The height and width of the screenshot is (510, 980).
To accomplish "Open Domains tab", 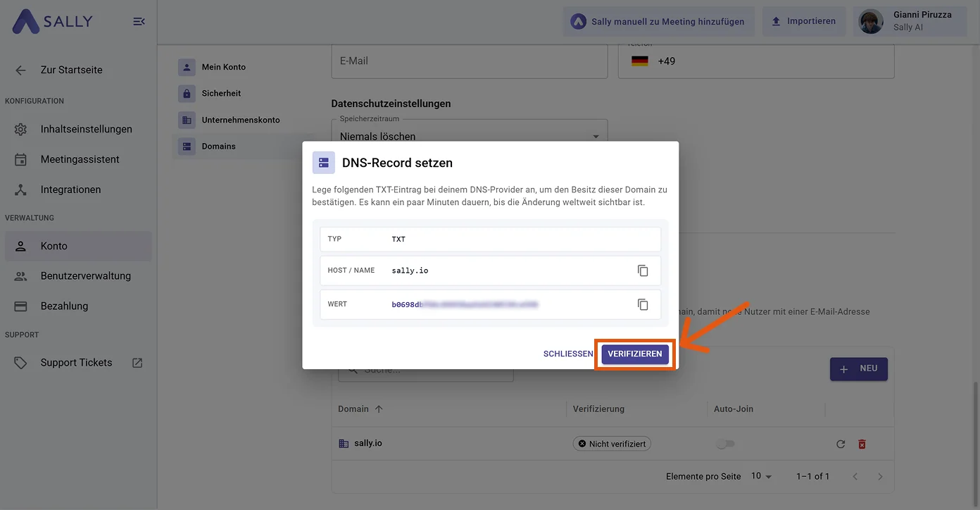I will [x=243, y=147].
